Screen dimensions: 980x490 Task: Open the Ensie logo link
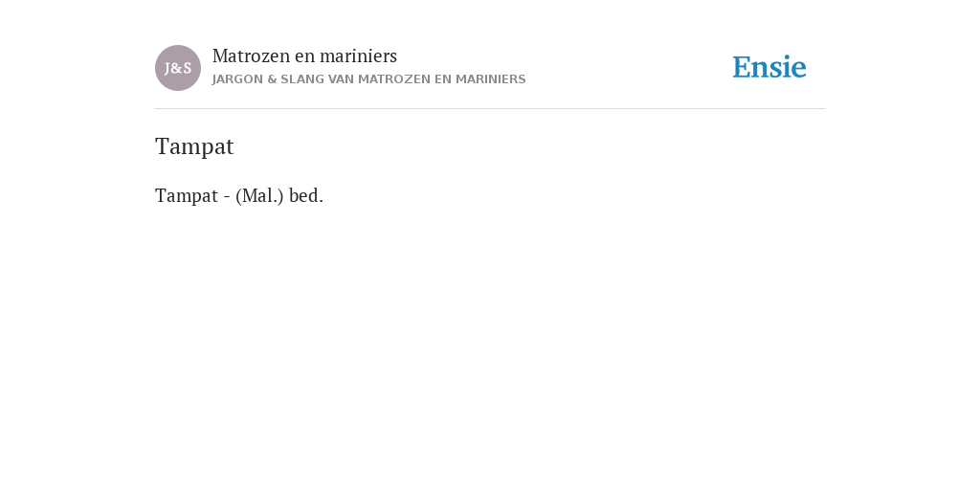click(x=769, y=68)
